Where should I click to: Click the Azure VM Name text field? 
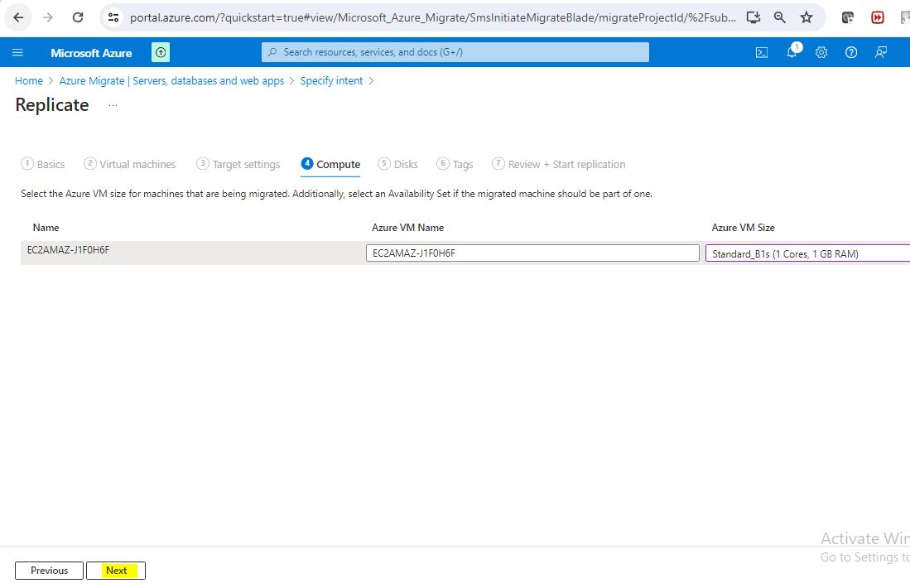532,253
